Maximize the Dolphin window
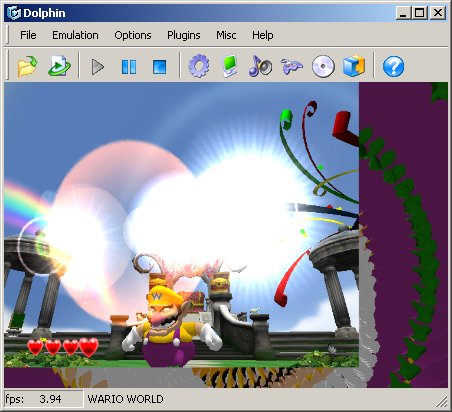This screenshot has height=412, width=452. point(420,13)
